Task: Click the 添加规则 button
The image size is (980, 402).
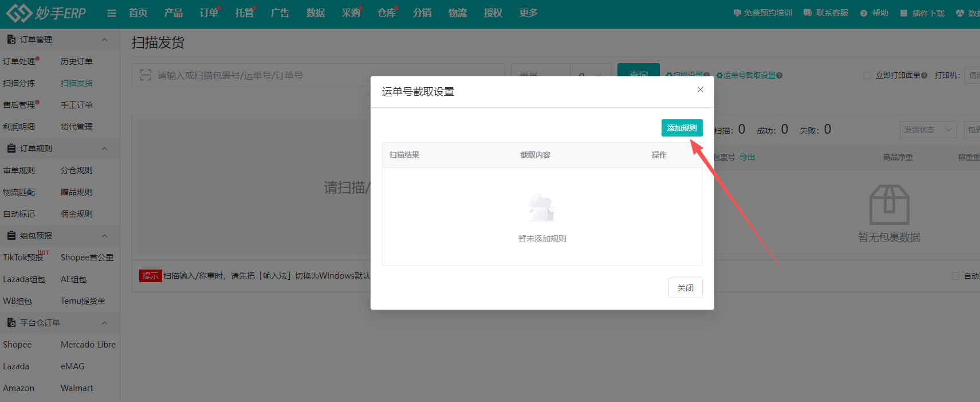Action: (682, 128)
